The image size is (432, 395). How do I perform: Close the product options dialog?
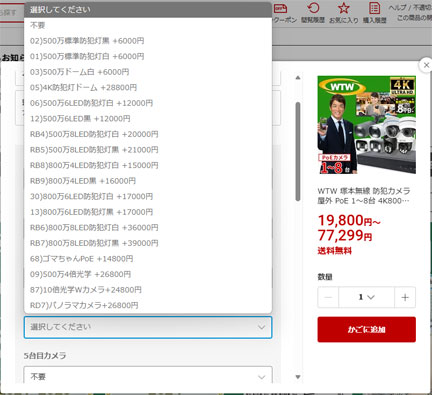tap(426, 65)
